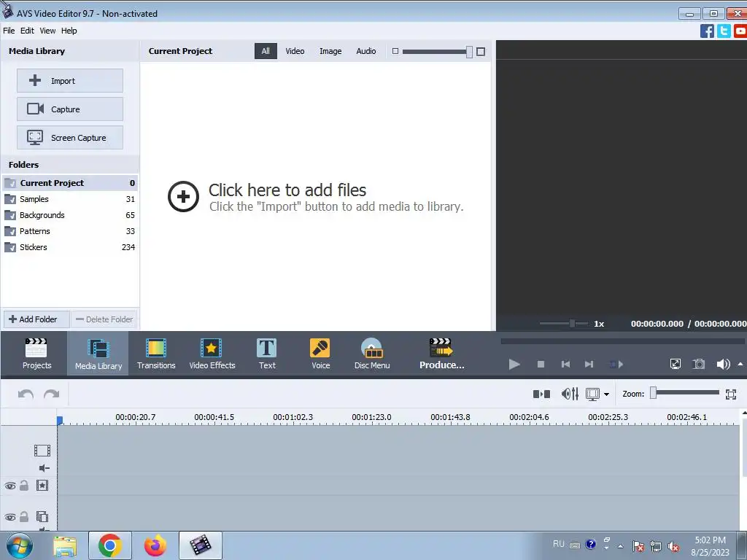Click the small thumbnail size icon

point(395,51)
